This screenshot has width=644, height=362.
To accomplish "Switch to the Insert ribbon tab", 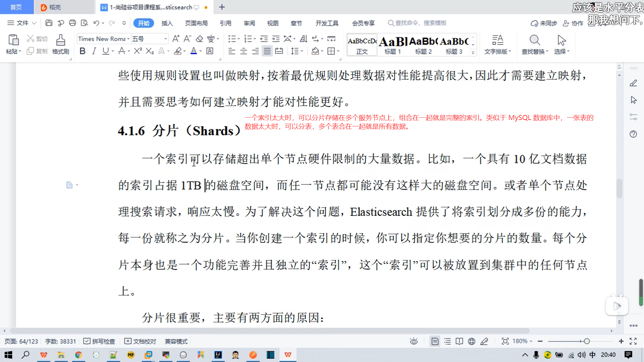I will click(167, 23).
